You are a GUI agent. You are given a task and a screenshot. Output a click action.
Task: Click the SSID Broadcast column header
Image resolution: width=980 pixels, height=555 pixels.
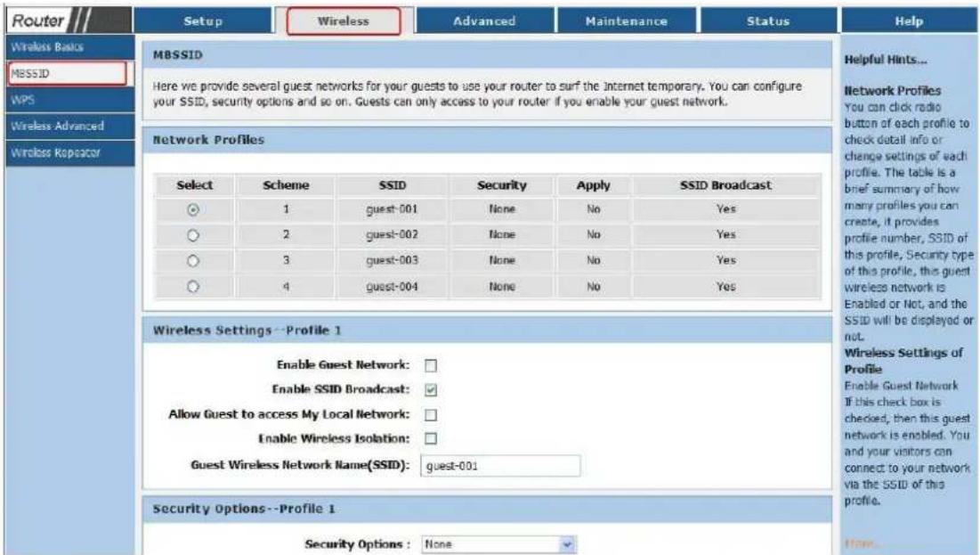[x=725, y=185]
